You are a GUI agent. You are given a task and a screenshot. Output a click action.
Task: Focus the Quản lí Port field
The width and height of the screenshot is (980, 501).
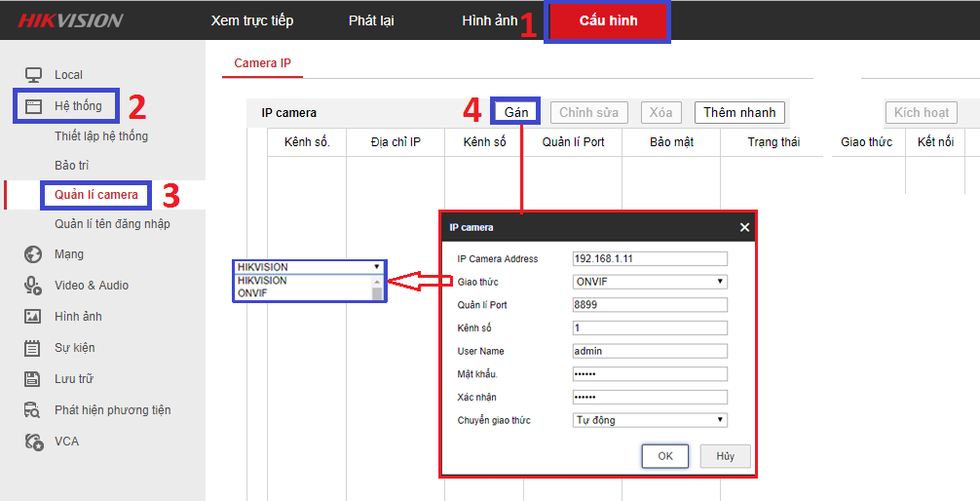(x=650, y=305)
